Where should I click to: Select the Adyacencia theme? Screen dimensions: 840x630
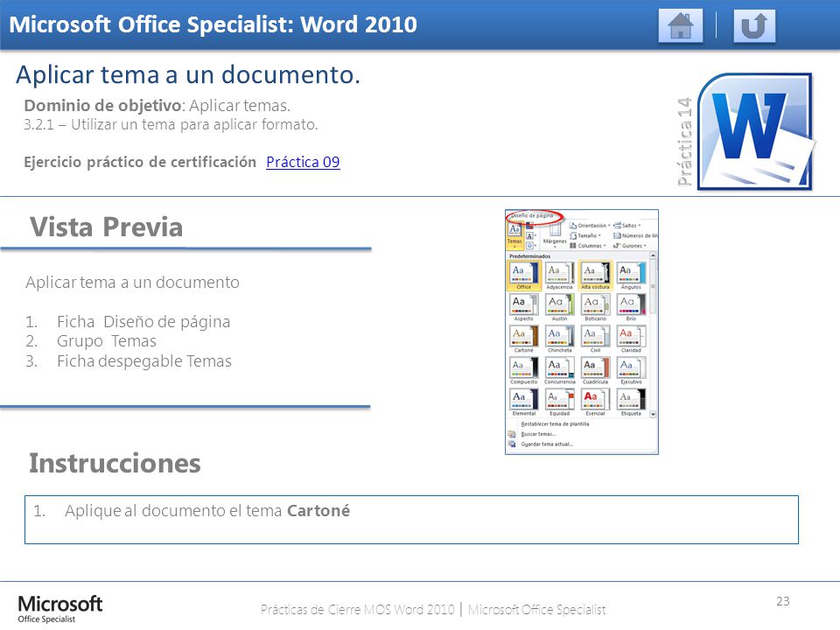(x=559, y=276)
